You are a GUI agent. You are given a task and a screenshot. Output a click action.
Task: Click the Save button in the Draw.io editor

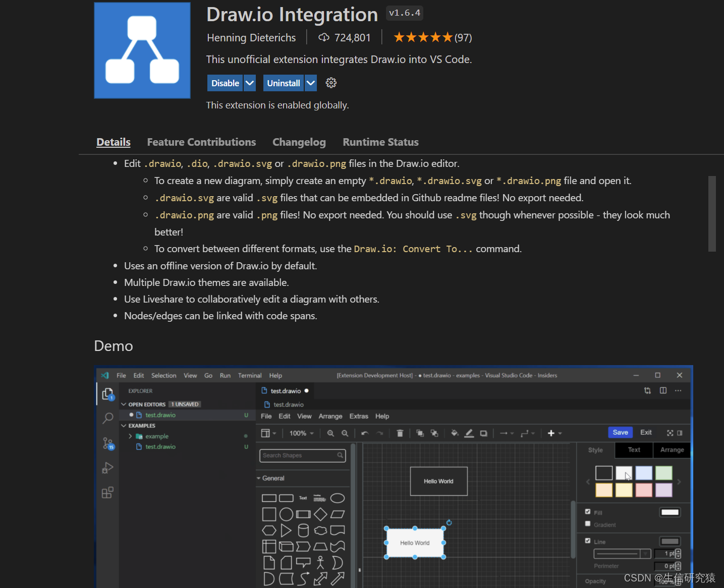[x=620, y=432]
